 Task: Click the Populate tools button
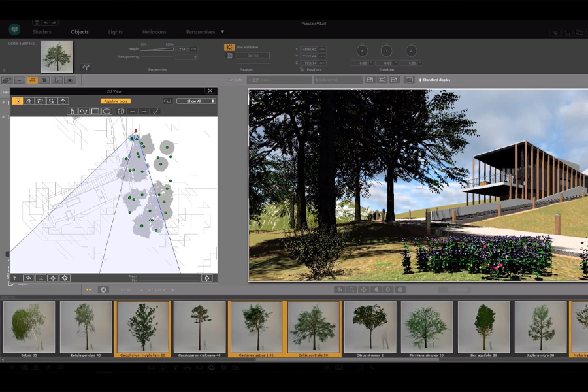coord(116,101)
